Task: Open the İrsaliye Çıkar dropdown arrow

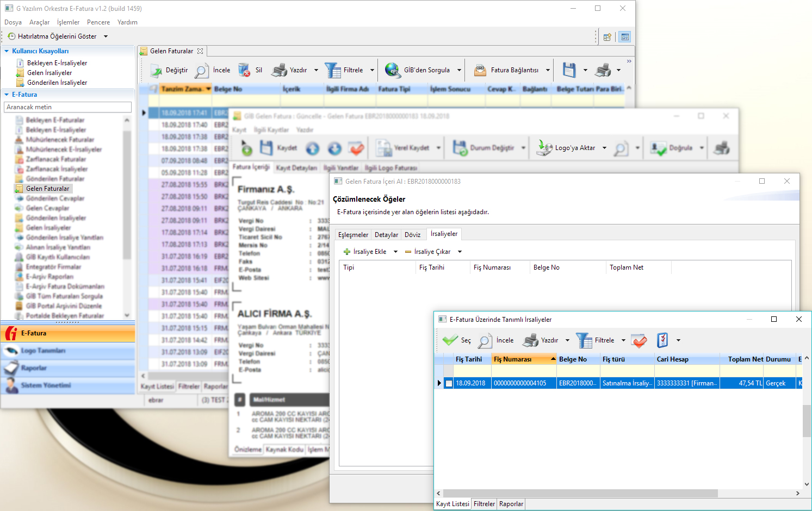Action: coord(460,252)
